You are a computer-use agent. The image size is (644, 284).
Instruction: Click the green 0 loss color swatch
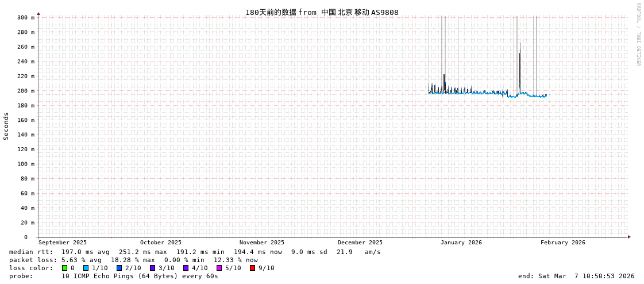tap(65, 268)
